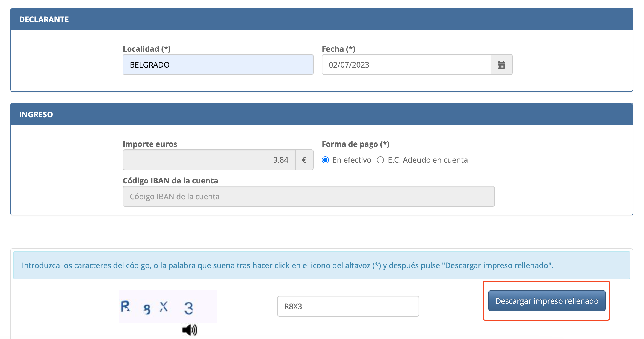Play the captcha audio speaker icon
The width and height of the screenshot is (644, 339).
click(190, 330)
